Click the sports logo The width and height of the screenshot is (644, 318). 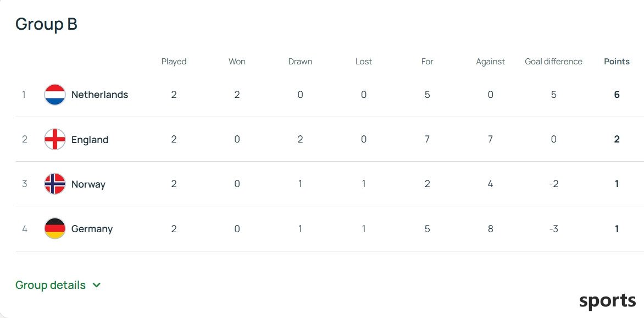[607, 301]
